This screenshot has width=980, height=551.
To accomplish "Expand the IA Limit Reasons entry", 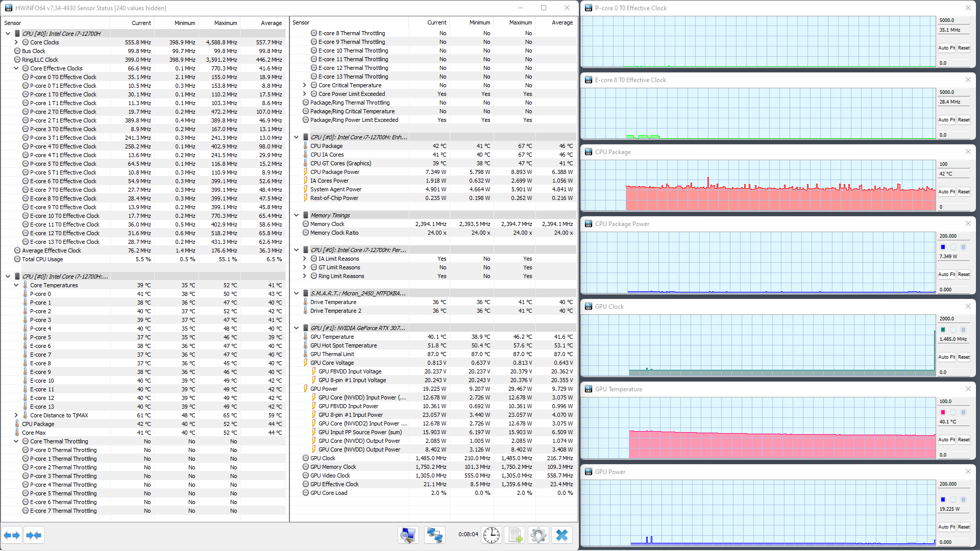I will (305, 259).
